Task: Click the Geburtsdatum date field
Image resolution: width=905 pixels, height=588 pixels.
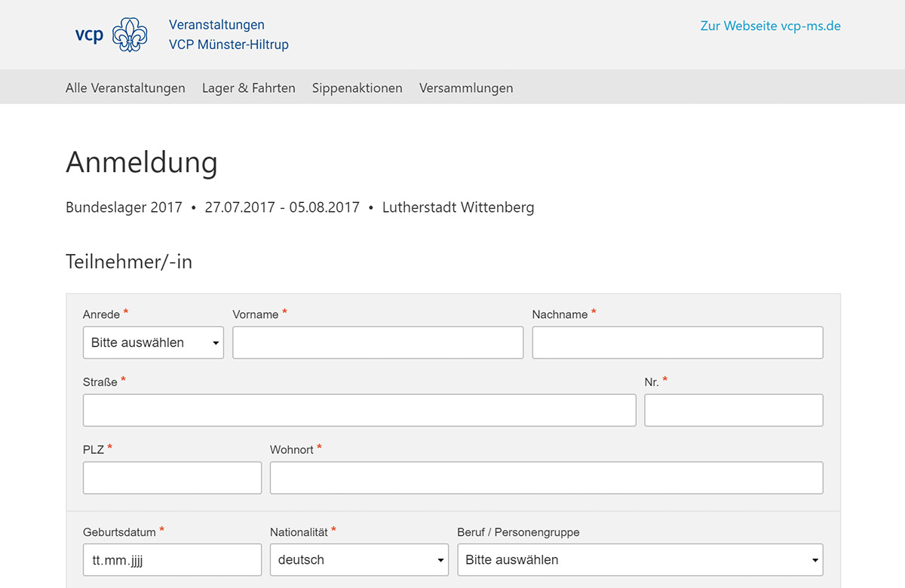Action: [x=172, y=560]
